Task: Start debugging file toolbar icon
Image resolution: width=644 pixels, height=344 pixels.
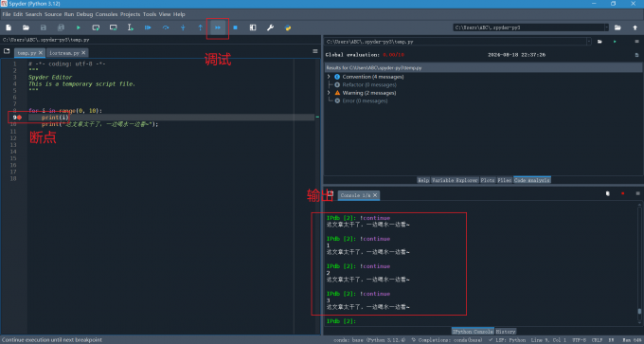Action: (148, 27)
